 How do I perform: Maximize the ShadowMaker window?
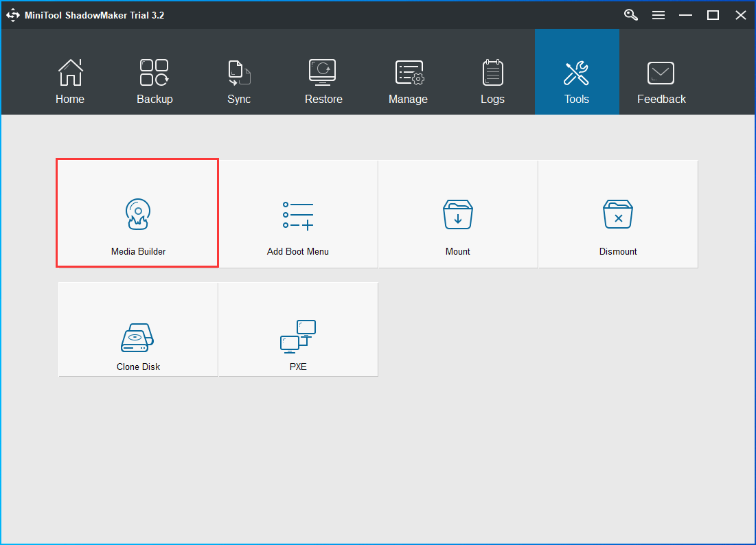pos(713,15)
